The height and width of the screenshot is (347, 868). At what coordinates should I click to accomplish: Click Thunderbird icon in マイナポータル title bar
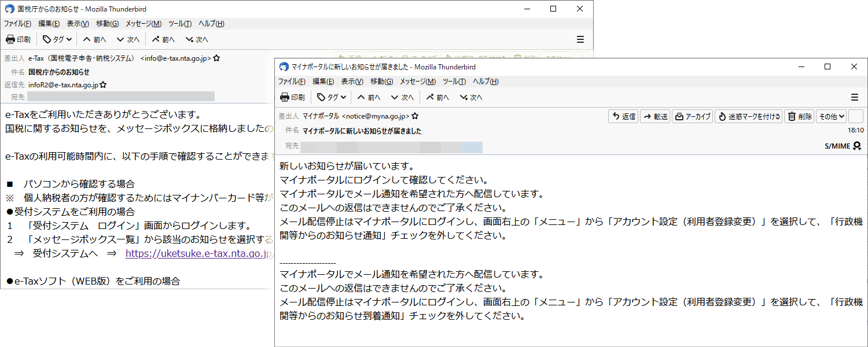click(284, 67)
